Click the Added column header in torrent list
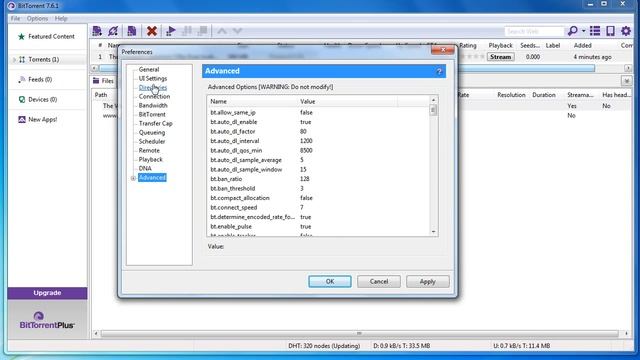This screenshot has width=640, height=360. (582, 45)
